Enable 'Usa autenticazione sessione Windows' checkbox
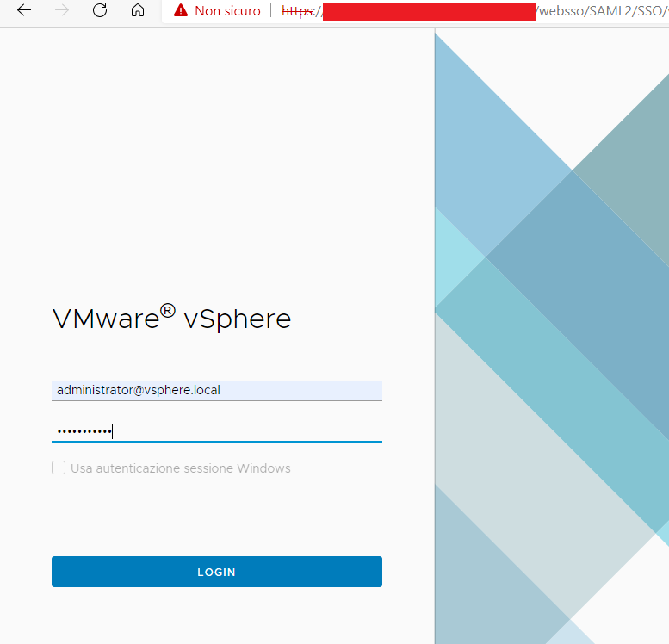Screen dimensions: 669x644 coord(59,468)
